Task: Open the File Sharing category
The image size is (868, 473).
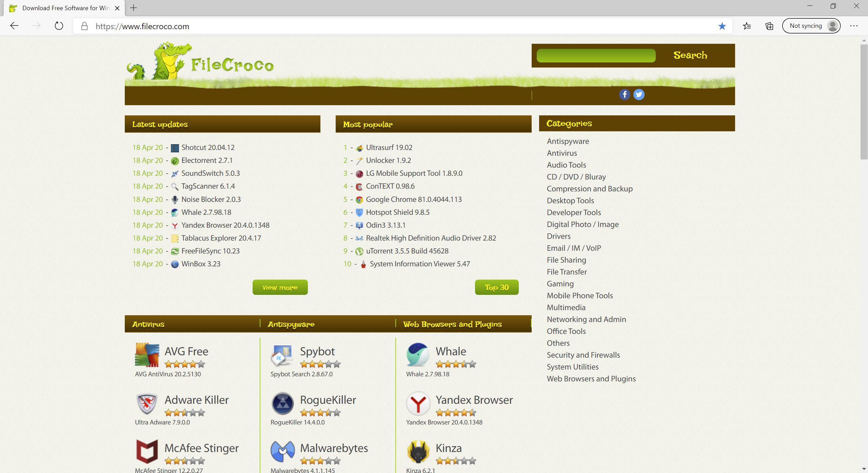Action: pos(566,260)
